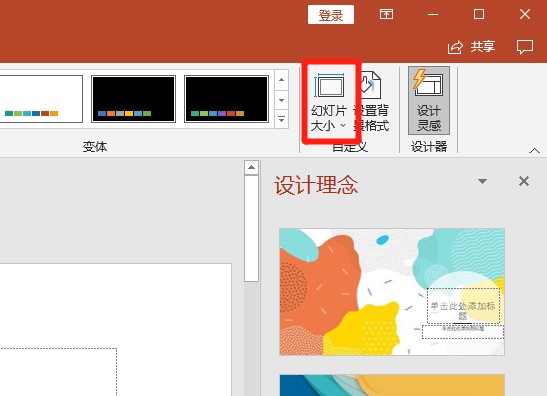Click the slide editor vertical scrollbar thumb
Screen dimensions: 547x396
pyautogui.click(x=251, y=229)
